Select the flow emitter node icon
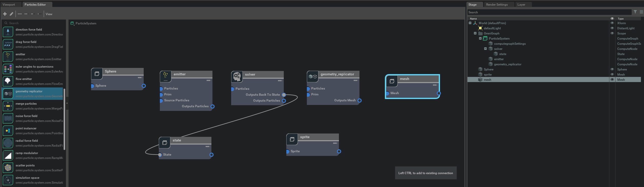 click(x=8, y=81)
